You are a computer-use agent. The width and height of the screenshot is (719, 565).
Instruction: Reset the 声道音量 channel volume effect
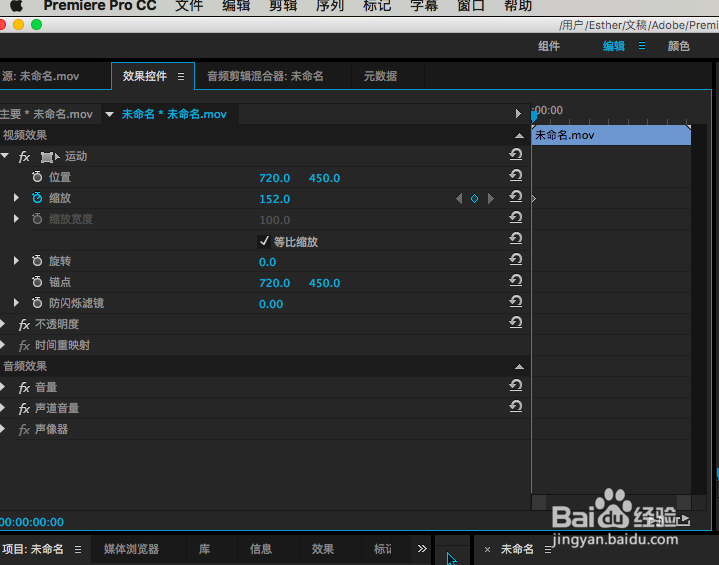click(516, 407)
